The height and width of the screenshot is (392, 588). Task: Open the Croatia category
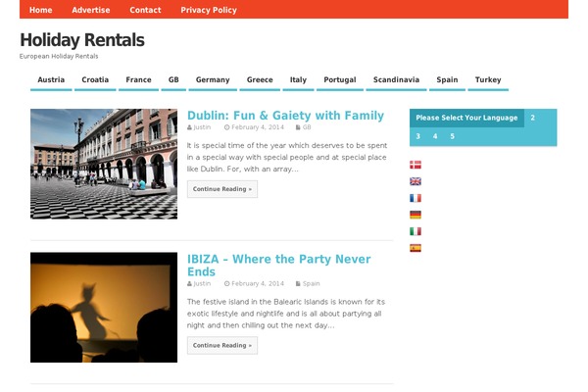[x=95, y=80]
